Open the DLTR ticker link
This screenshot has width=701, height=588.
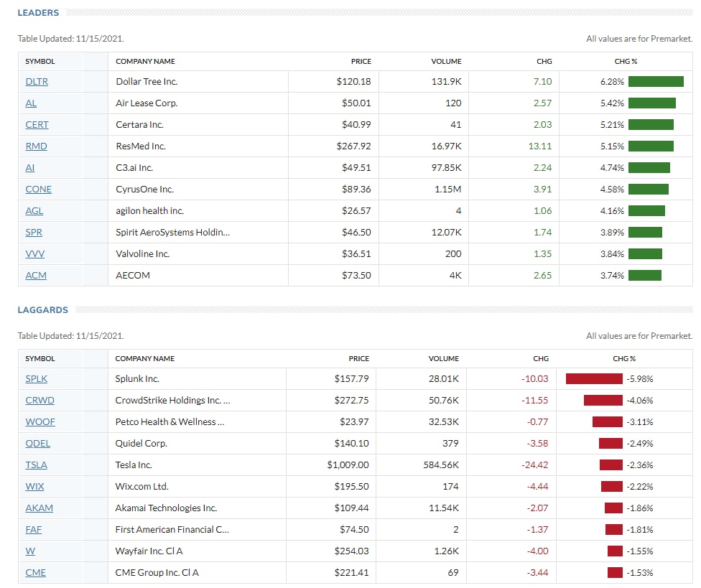click(x=37, y=82)
